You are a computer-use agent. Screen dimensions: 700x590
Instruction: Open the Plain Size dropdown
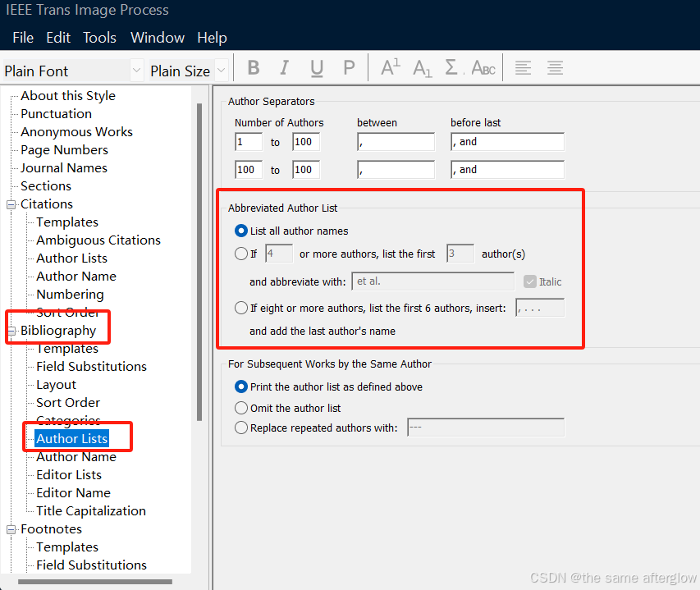(x=221, y=71)
